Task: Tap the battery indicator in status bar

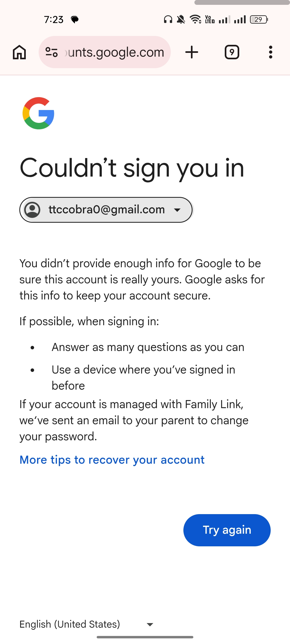Action: click(x=259, y=20)
